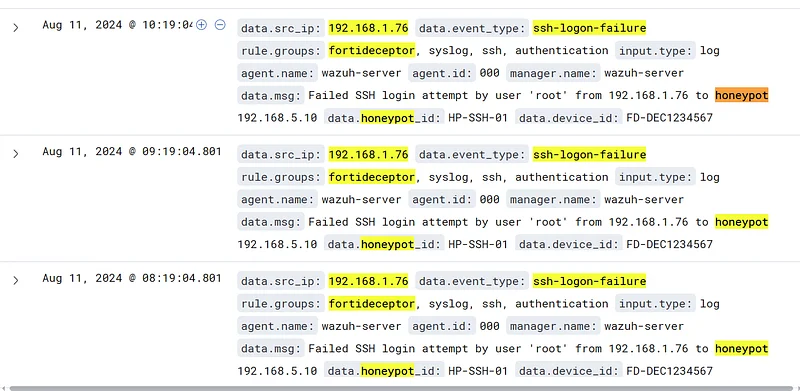800x391 pixels.
Task: Click agent.id label in 08:19 row
Action: [442, 326]
